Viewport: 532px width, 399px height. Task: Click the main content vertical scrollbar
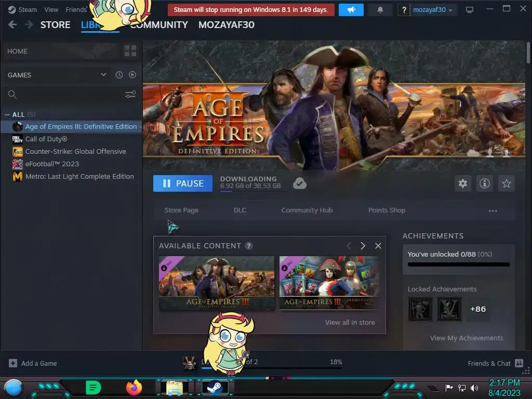point(528,52)
